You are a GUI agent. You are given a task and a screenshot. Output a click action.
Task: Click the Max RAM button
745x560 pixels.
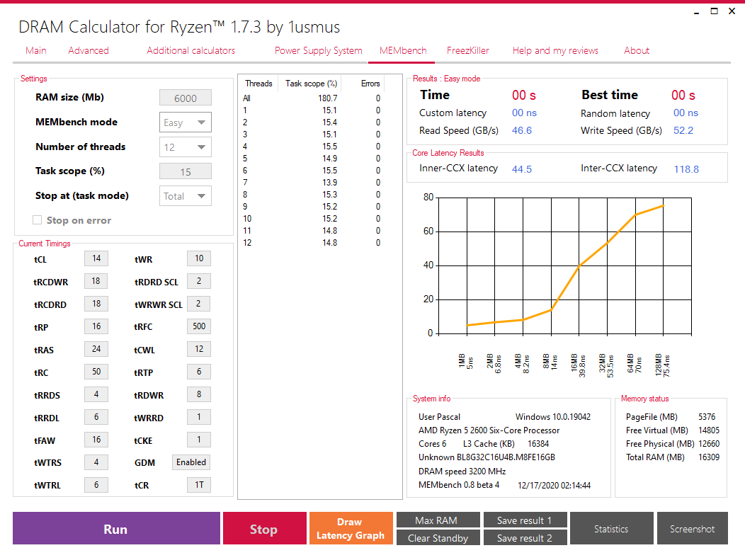438,520
